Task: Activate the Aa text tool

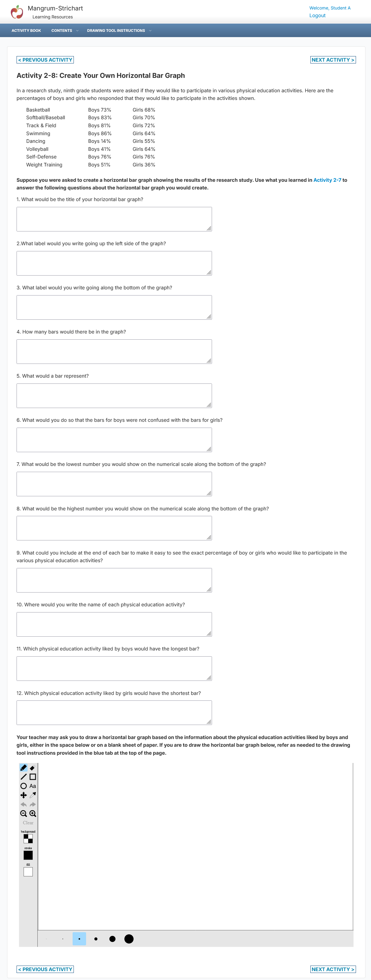Action: click(x=33, y=786)
